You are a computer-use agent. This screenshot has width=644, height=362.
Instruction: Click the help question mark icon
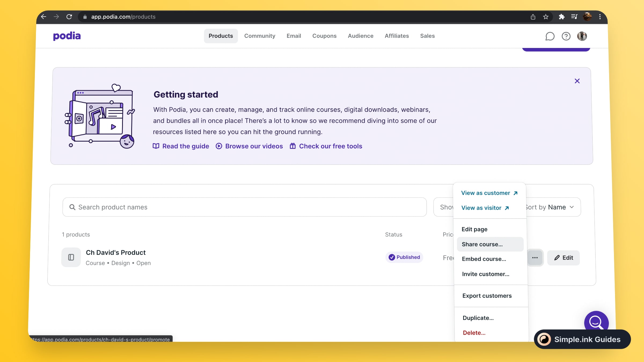[x=566, y=36]
